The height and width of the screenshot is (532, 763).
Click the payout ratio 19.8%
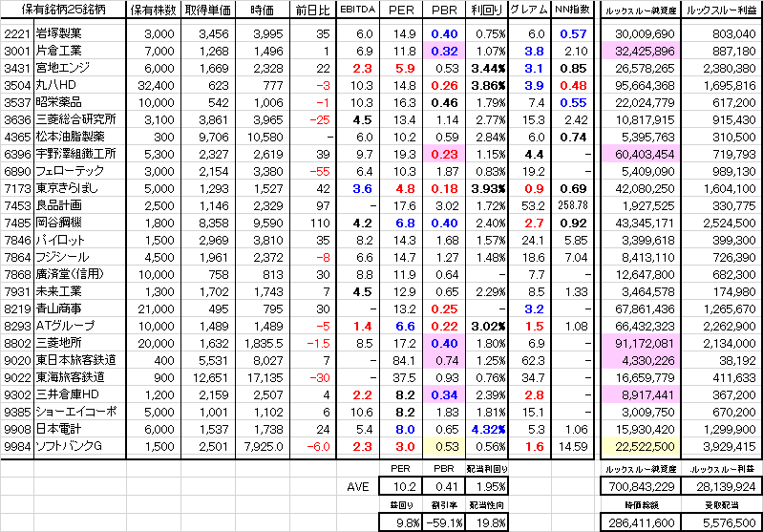pyautogui.click(x=487, y=522)
